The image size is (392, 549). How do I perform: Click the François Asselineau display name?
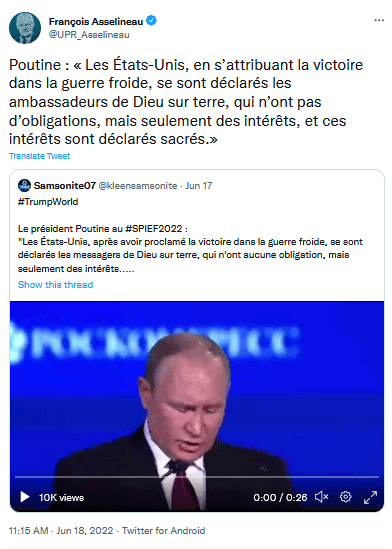tap(96, 22)
